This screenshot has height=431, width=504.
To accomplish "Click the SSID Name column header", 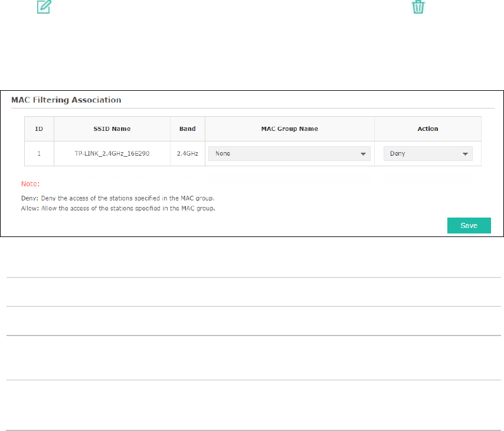I will (112, 129).
